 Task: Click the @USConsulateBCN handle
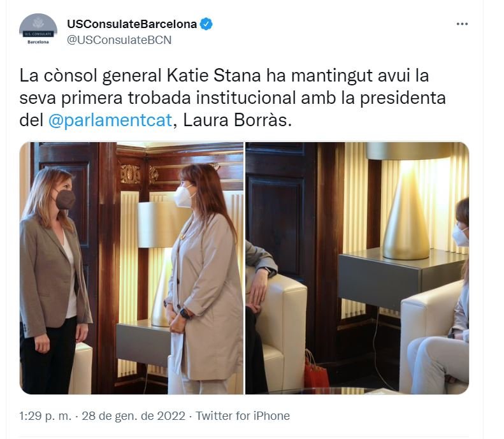click(119, 40)
